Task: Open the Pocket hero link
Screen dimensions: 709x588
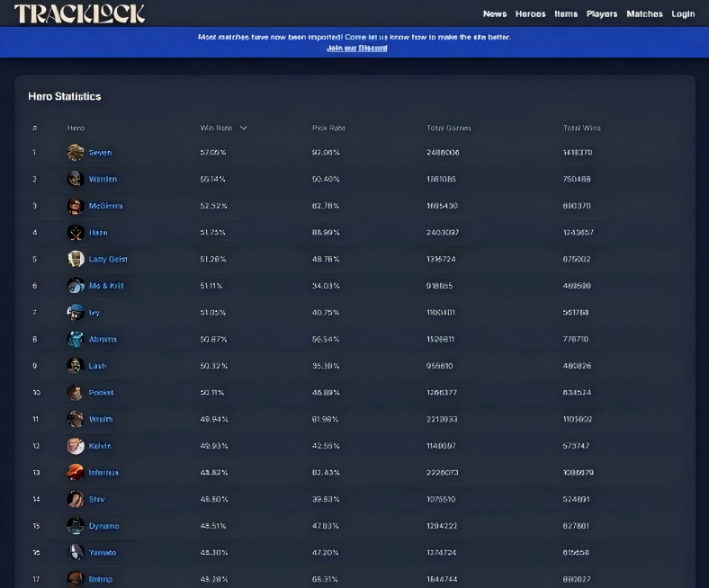Action: (101, 393)
